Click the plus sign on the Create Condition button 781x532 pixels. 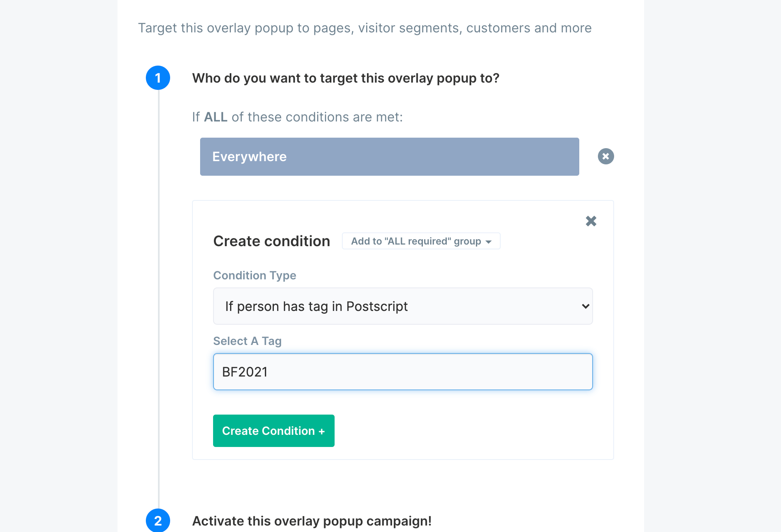pos(322,432)
